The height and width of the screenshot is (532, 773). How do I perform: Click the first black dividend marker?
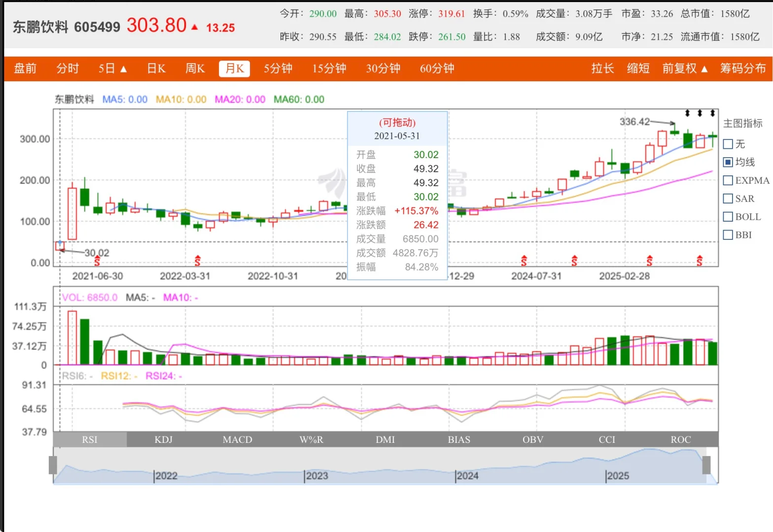pyautogui.click(x=687, y=113)
